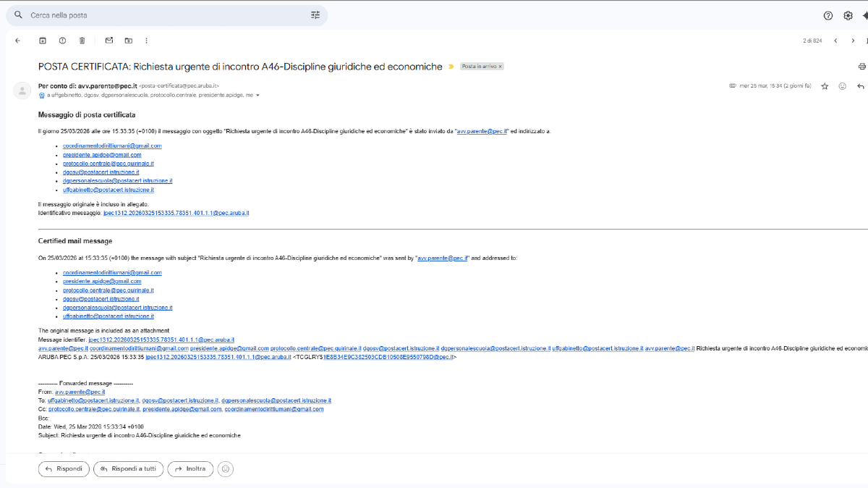Viewport: 868px width, 488px height.
Task: Delete the email using the trash icon
Action: [x=82, y=41]
